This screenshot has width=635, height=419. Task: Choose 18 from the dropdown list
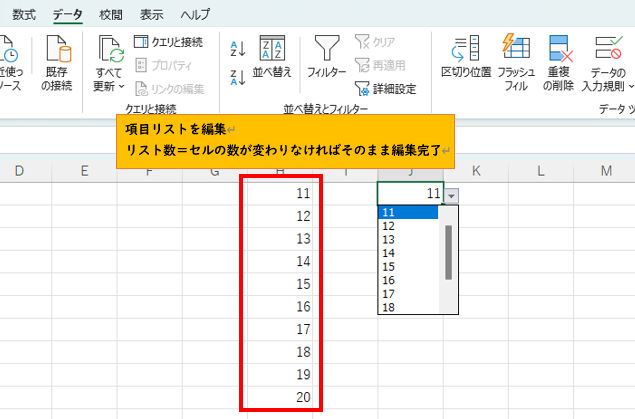[408, 307]
